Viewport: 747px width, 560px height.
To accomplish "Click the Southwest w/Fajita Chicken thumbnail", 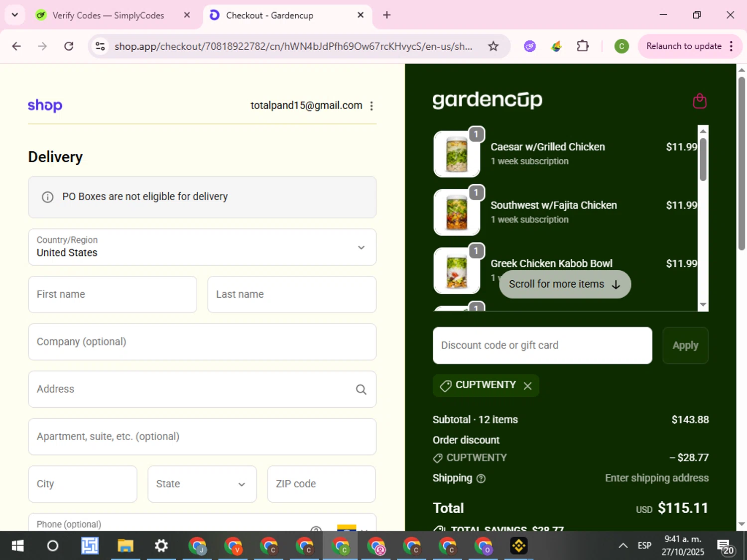I will pyautogui.click(x=457, y=212).
